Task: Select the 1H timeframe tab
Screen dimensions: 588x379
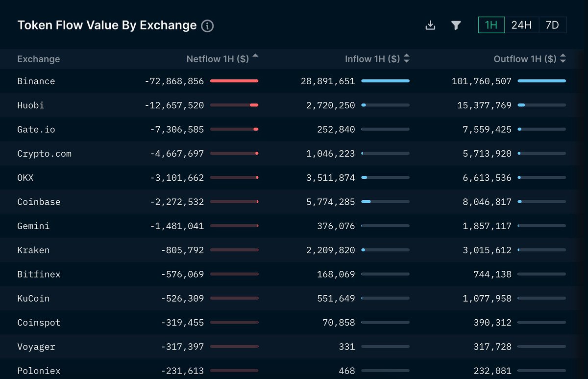Action: point(490,24)
